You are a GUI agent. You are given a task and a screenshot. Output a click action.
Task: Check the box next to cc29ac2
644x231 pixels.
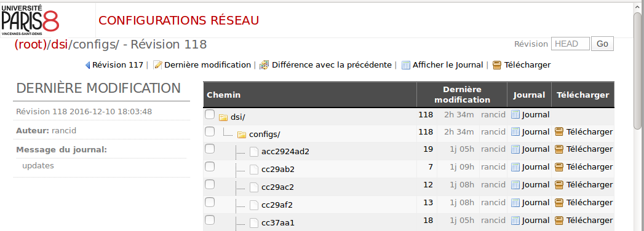tap(210, 184)
